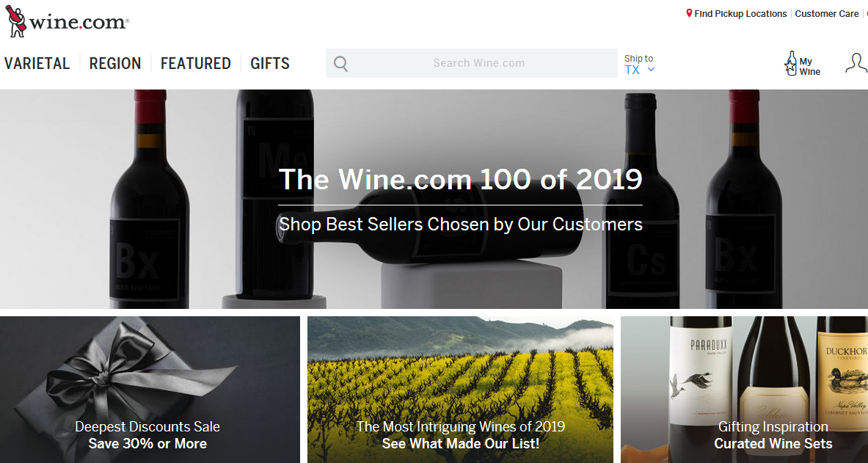Open the Featured menu

[x=196, y=64]
